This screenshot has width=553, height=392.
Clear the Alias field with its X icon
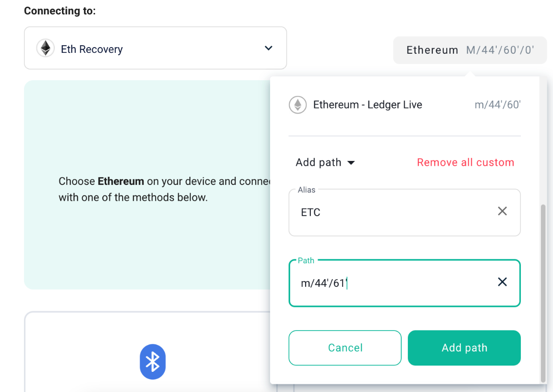[x=502, y=211]
